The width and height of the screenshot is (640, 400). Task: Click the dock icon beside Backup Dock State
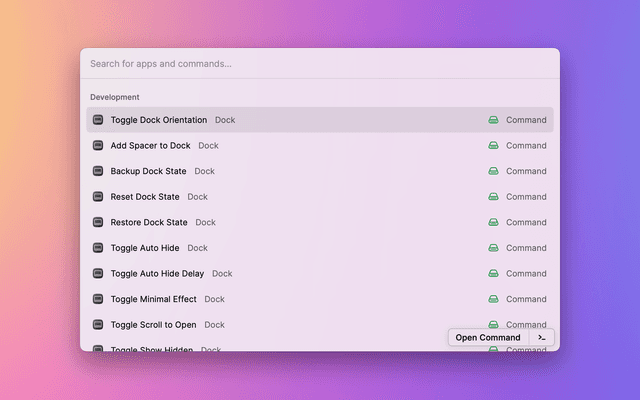pos(98,171)
